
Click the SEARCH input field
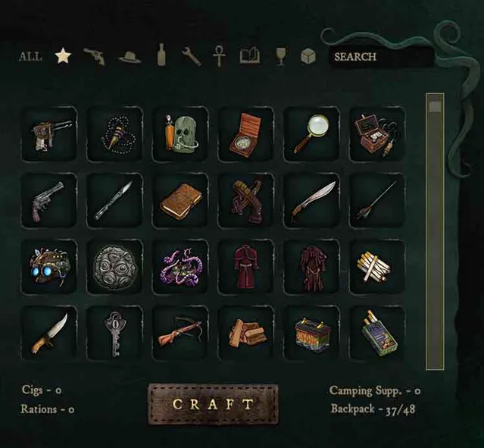(x=380, y=57)
